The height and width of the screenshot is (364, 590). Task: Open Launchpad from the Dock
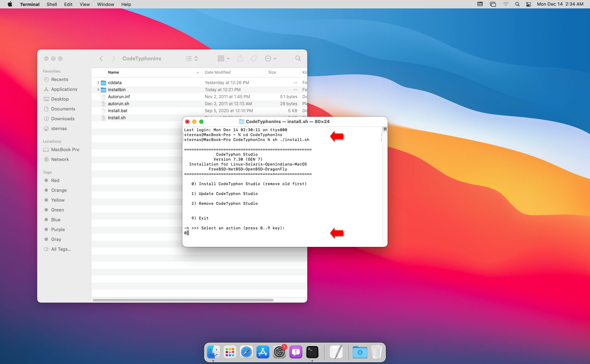(230, 352)
